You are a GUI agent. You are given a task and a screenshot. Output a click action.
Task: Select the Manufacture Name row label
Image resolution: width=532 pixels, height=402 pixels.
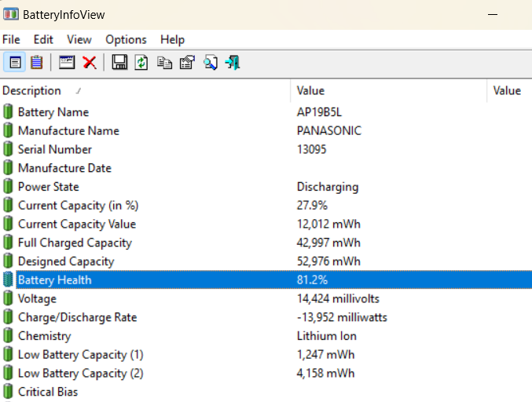tap(68, 131)
